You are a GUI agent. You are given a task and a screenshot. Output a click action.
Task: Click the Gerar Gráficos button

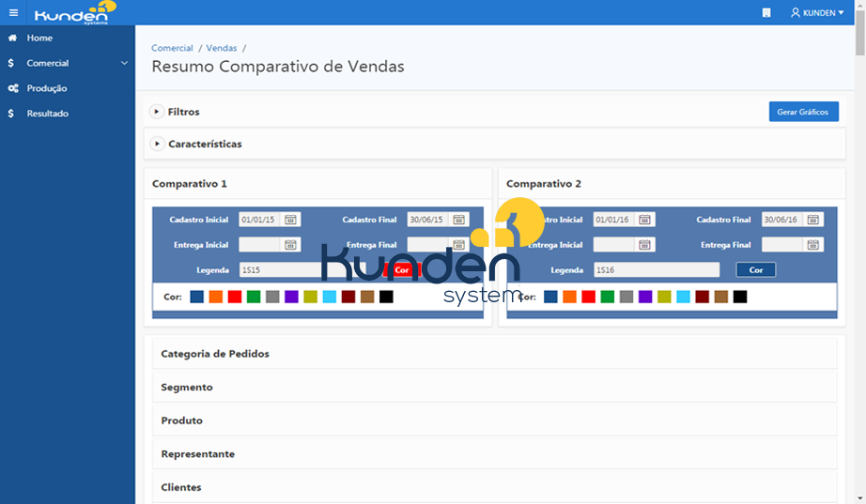(x=804, y=112)
